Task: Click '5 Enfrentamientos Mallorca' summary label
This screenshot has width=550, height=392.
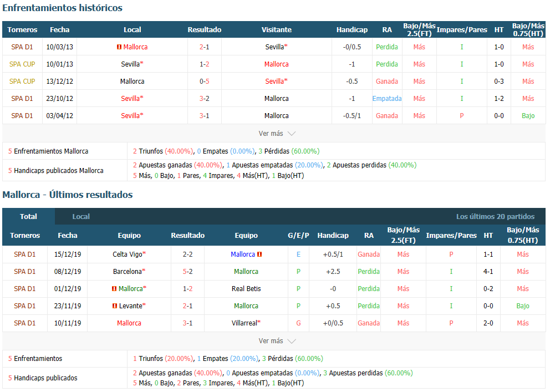Action: point(48,151)
